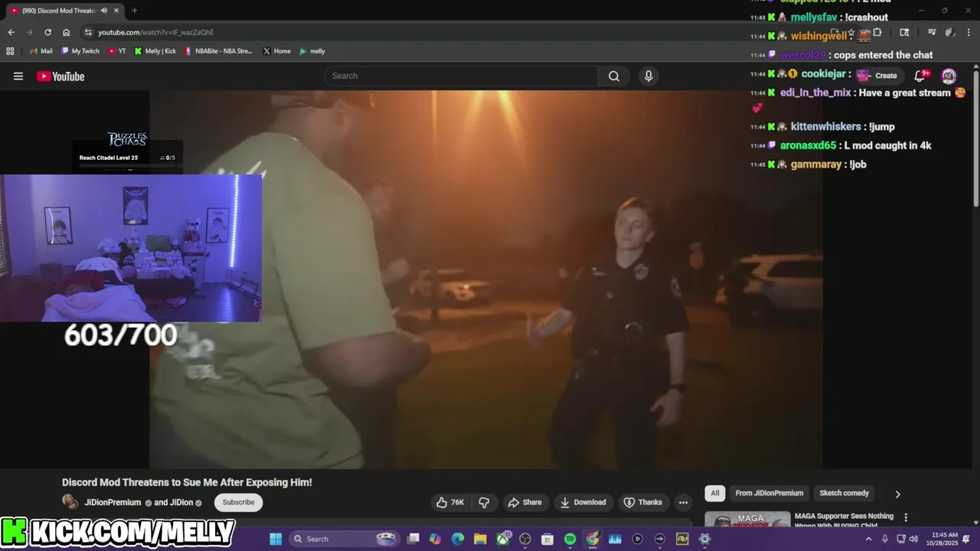Viewport: 980px width, 551px height.
Task: Click the YouTube logo to go home
Action: point(60,76)
